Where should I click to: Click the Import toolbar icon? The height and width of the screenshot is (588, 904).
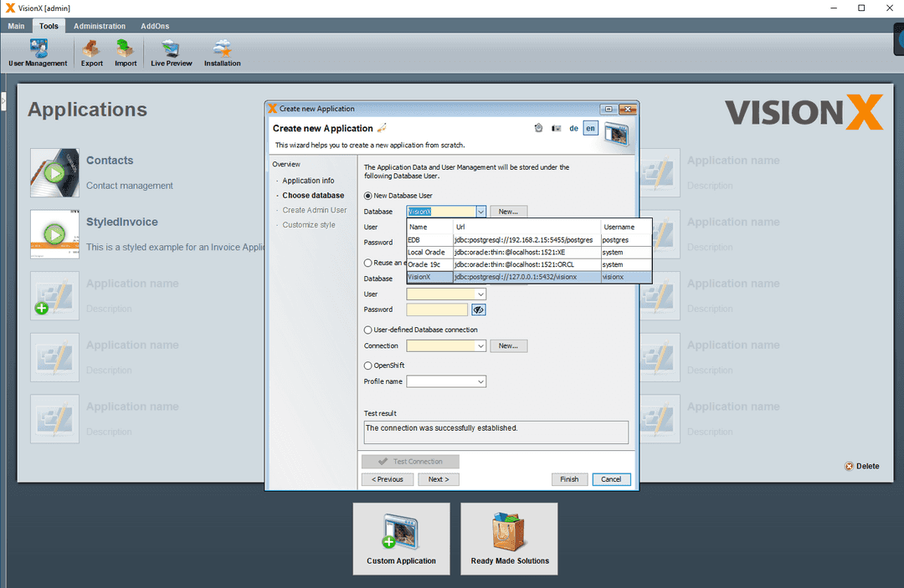click(x=126, y=52)
